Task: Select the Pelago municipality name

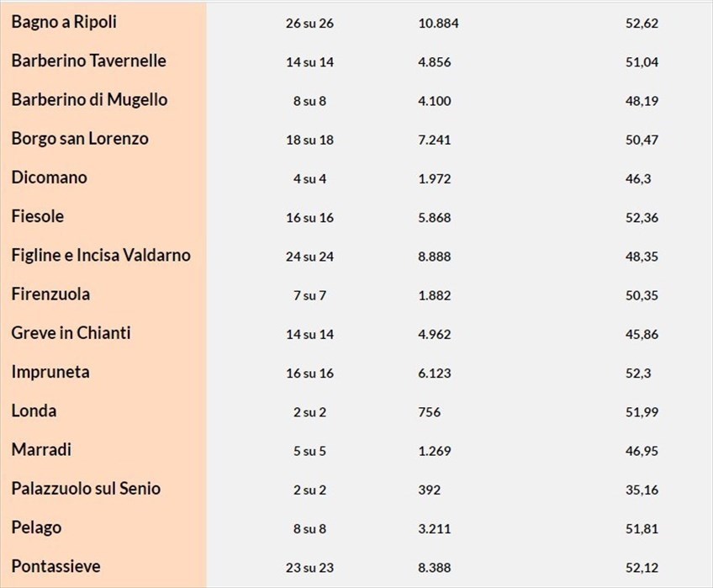Action: click(x=36, y=527)
